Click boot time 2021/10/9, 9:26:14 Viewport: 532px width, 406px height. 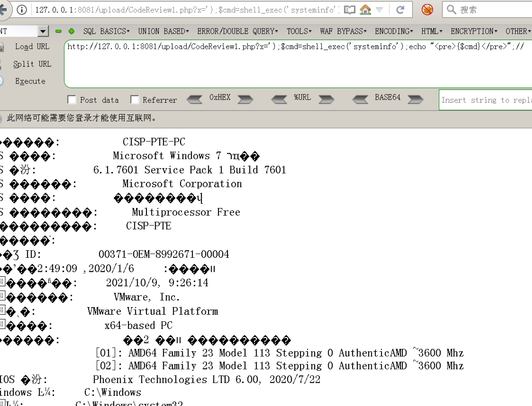coord(157,283)
